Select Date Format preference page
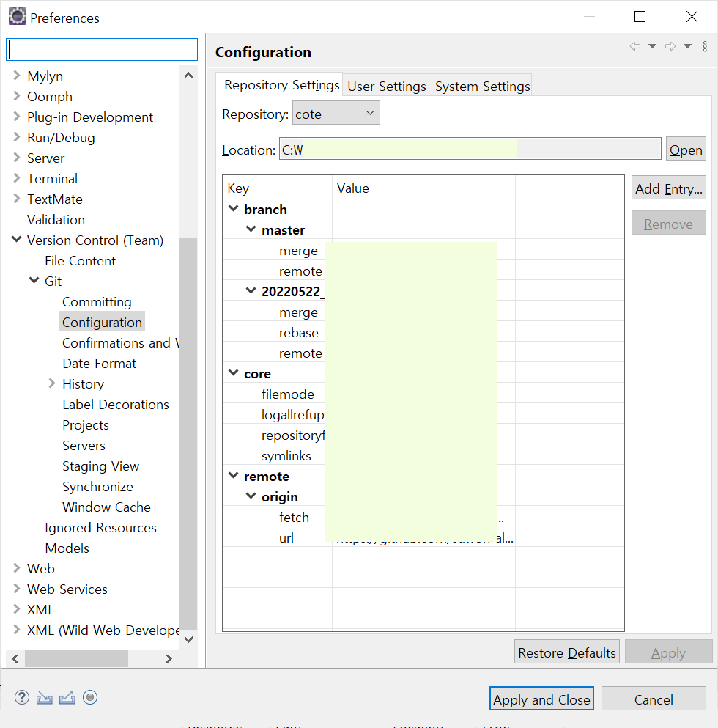Viewport: 718px width, 728px height. click(100, 363)
